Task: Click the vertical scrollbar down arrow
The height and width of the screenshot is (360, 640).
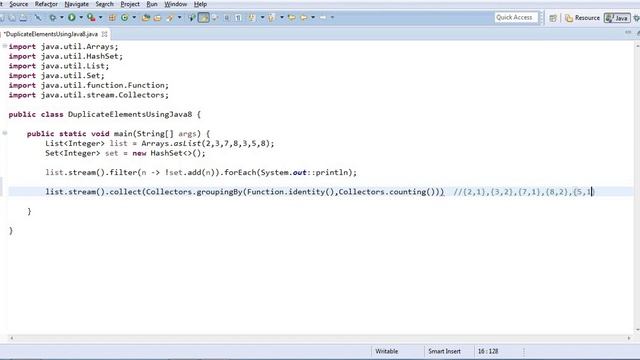Action: click(637, 330)
